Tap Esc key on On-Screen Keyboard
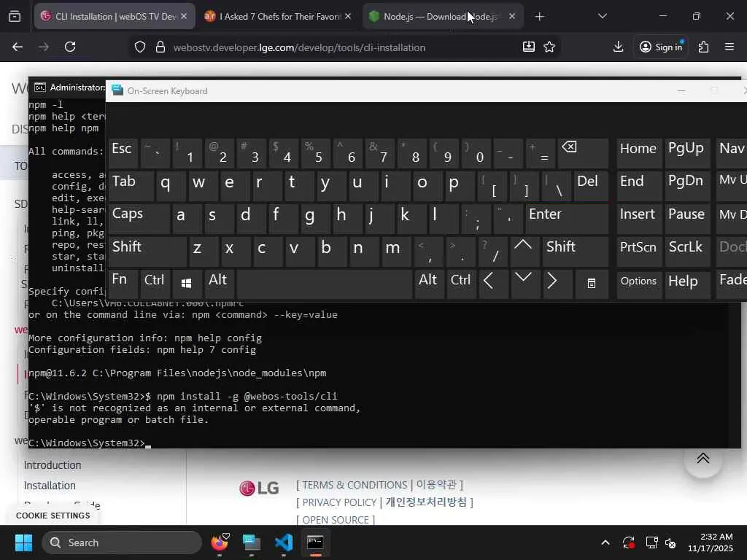 [123, 153]
